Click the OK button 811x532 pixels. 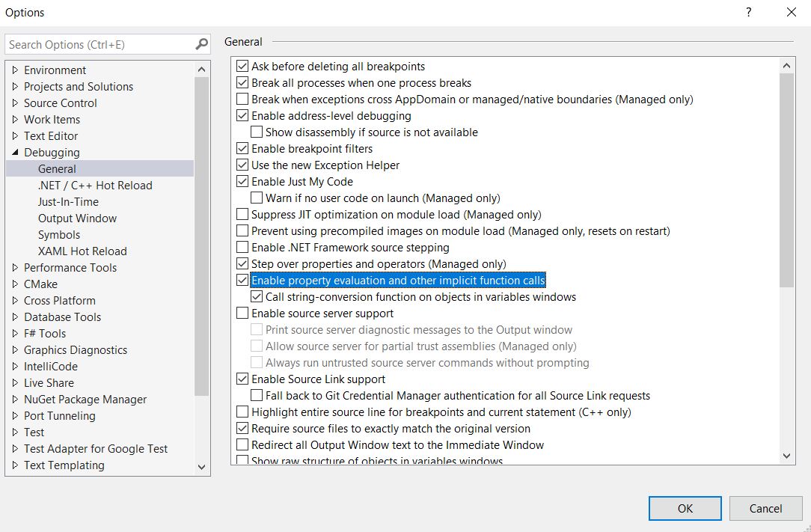[x=685, y=509]
